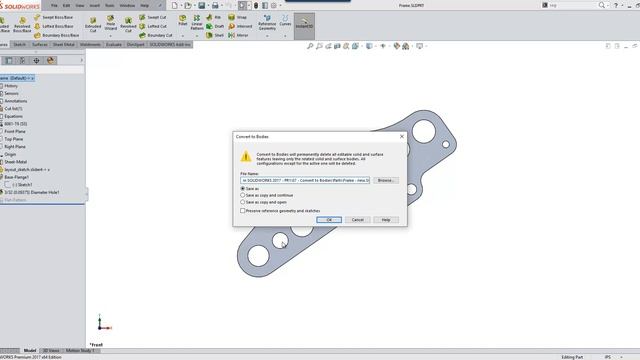Open the Insert menu
Screen dimensions: 640x360
click(x=95, y=6)
